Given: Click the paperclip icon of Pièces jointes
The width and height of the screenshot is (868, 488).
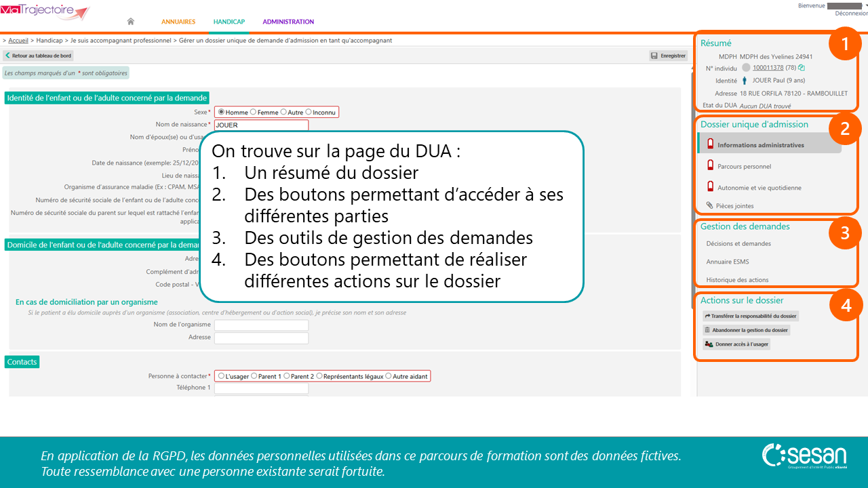Looking at the screenshot, I should (710, 205).
